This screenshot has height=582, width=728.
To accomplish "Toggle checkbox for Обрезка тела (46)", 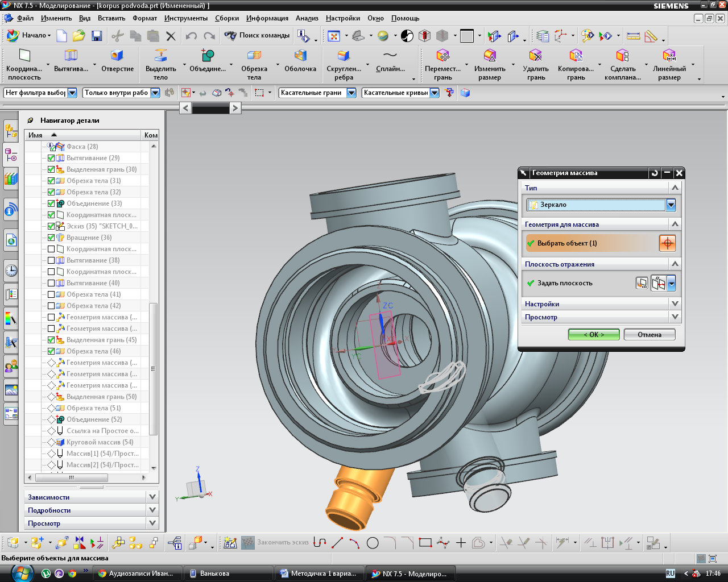I will coord(51,351).
